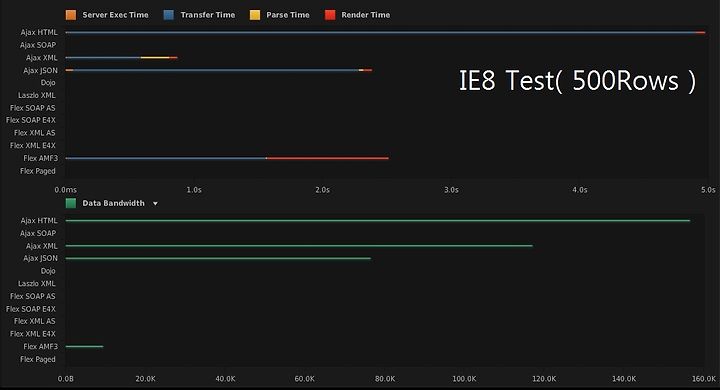Viewport: 720px width, 390px height.
Task: Select the Server Exec Time legend label
Action: pyautogui.click(x=115, y=15)
